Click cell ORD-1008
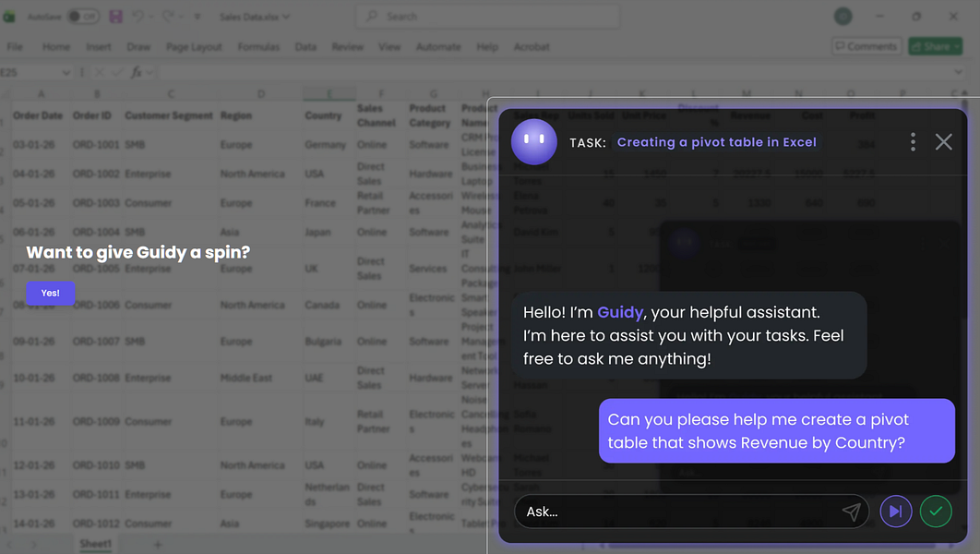The height and width of the screenshot is (554, 980). click(x=96, y=378)
